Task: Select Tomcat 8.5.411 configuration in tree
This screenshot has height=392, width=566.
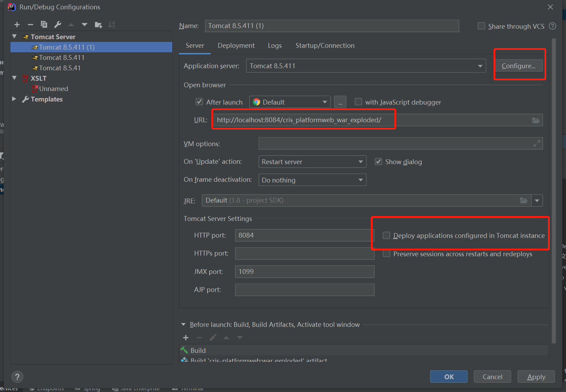Action: (x=92, y=57)
